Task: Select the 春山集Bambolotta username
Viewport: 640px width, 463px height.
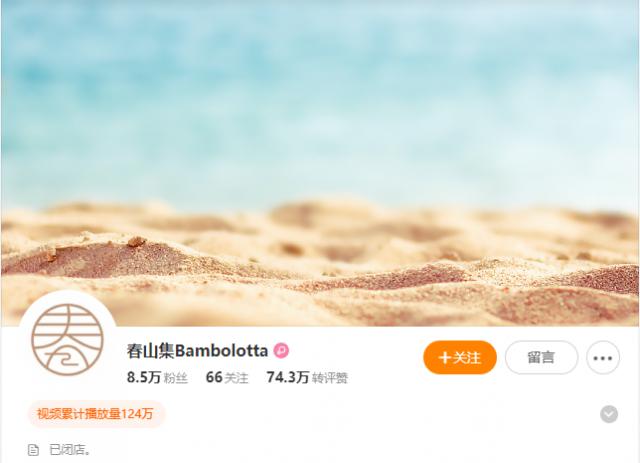Action: pos(197,351)
